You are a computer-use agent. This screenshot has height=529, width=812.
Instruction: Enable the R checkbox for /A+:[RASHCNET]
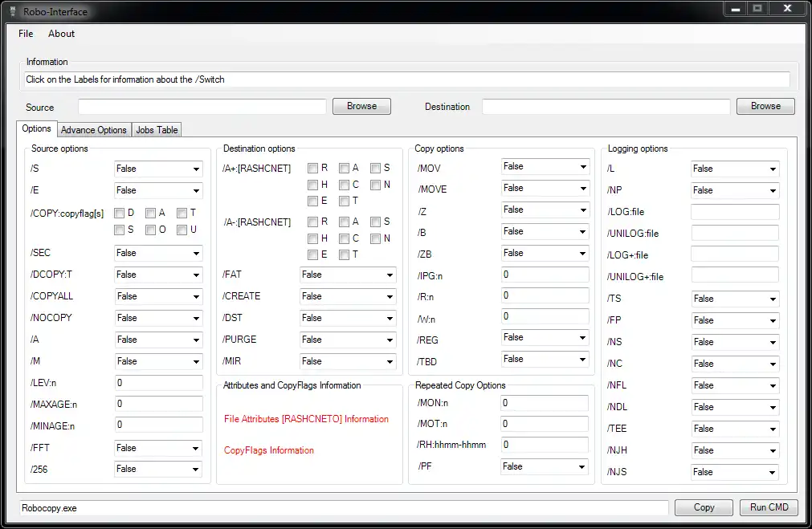pyautogui.click(x=312, y=169)
